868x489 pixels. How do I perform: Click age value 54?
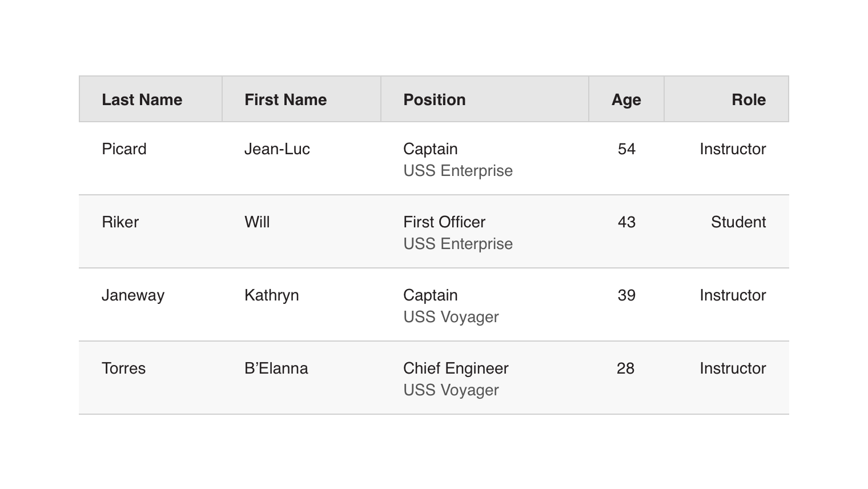(x=626, y=149)
